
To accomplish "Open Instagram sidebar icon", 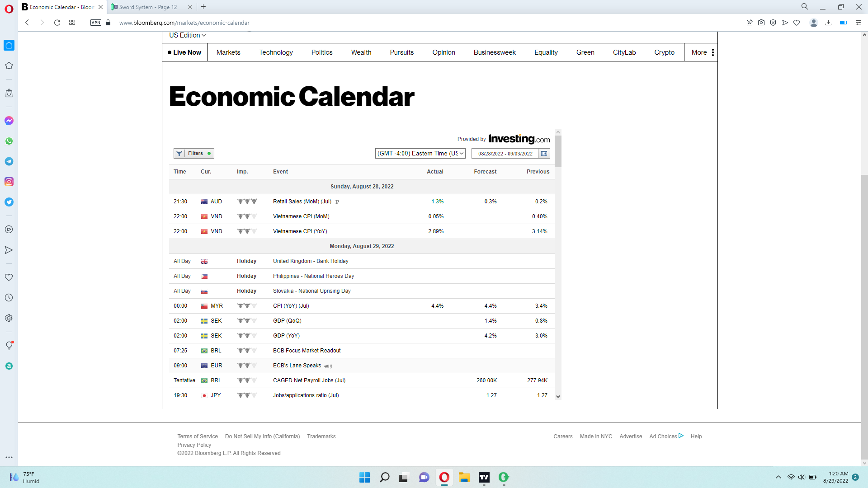I will tap(9, 182).
